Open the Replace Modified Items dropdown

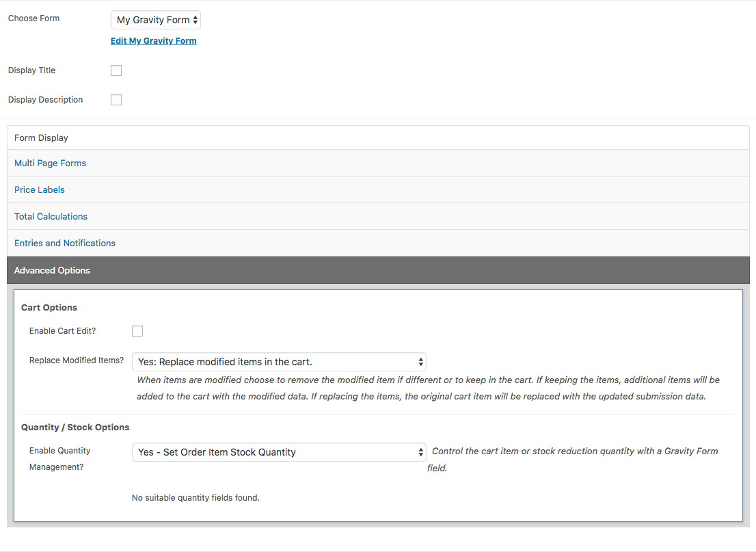[x=278, y=362]
